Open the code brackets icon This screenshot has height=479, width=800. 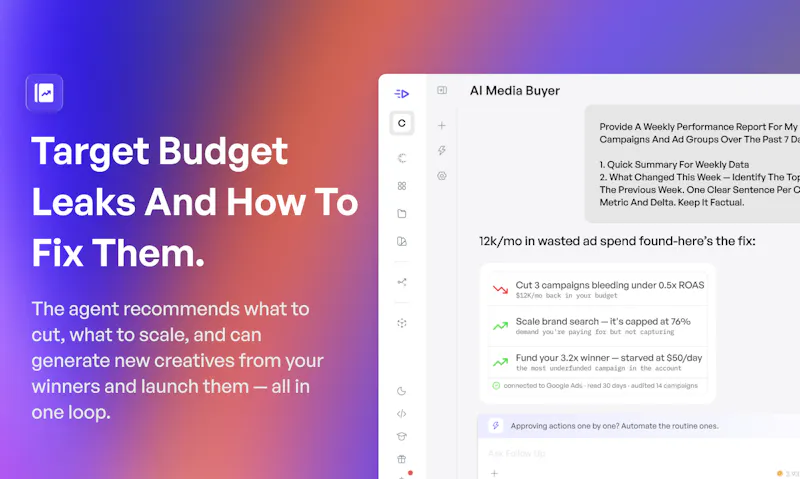[x=402, y=414]
